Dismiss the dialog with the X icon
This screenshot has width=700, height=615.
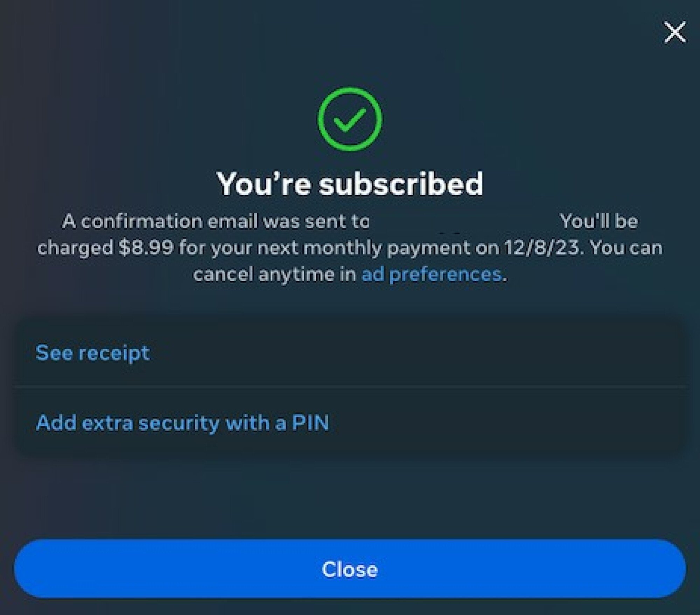coord(675,32)
